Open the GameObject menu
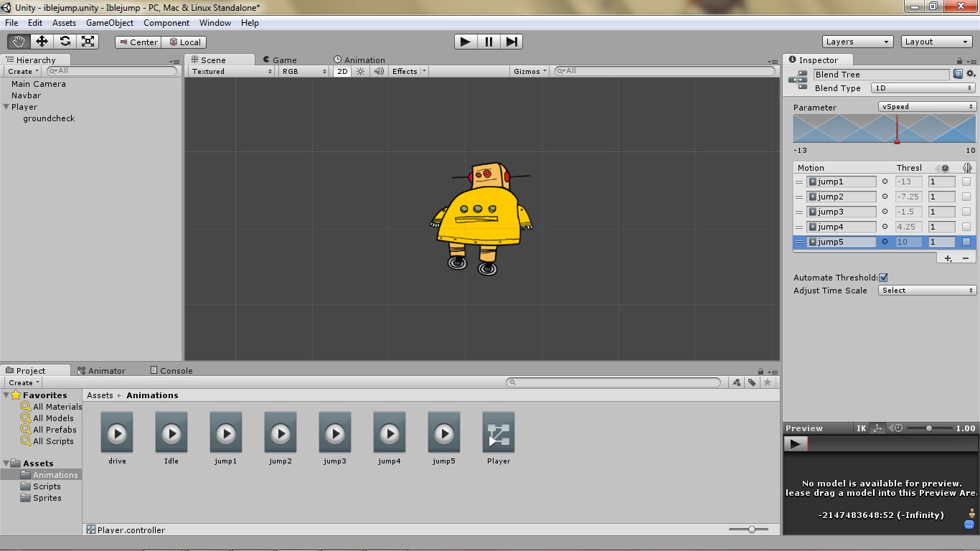The image size is (980, 551). click(x=109, y=22)
